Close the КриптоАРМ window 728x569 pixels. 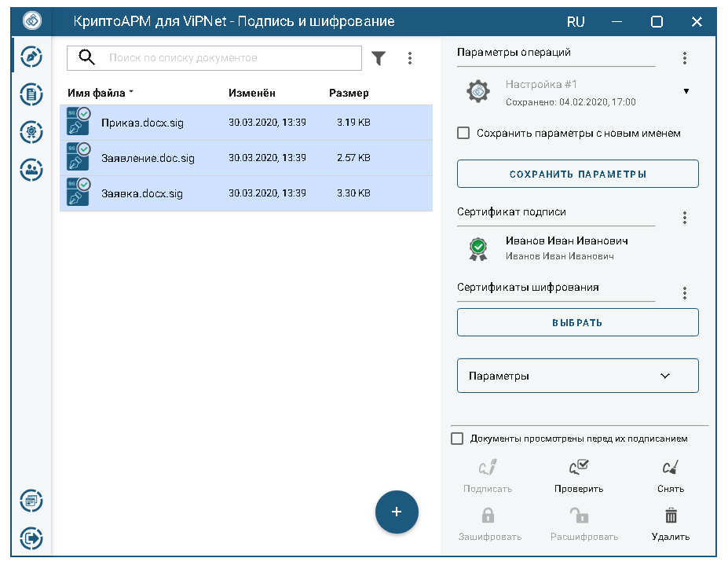(697, 21)
